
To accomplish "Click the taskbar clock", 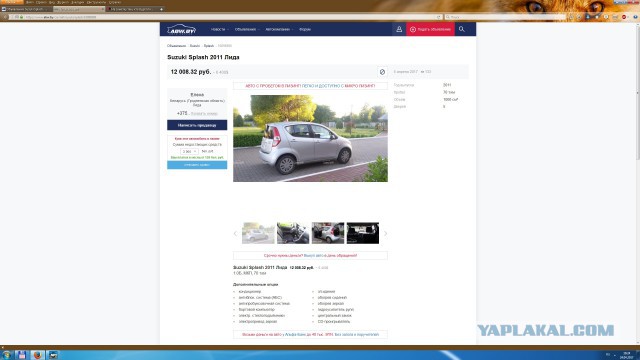I will [627, 355].
